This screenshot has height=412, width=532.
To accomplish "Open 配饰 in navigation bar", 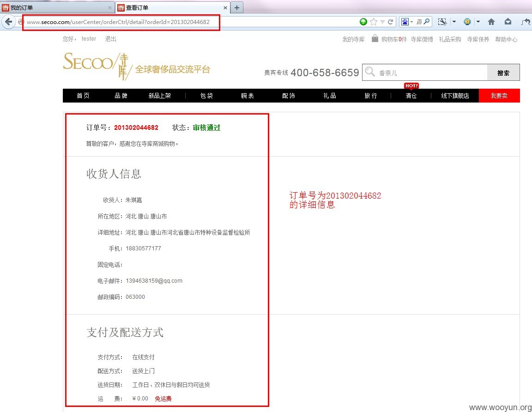I will click(x=288, y=96).
